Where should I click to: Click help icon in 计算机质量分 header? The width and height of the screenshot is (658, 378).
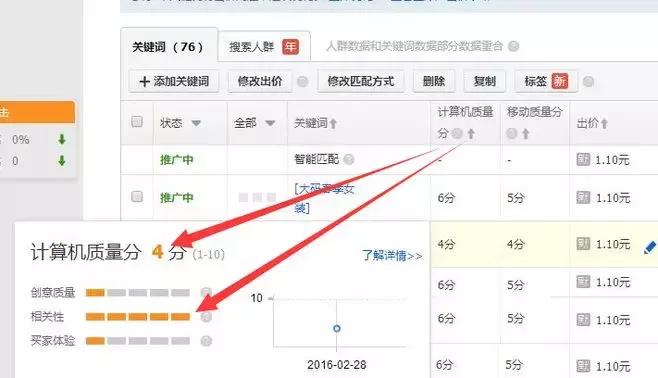[x=457, y=134]
